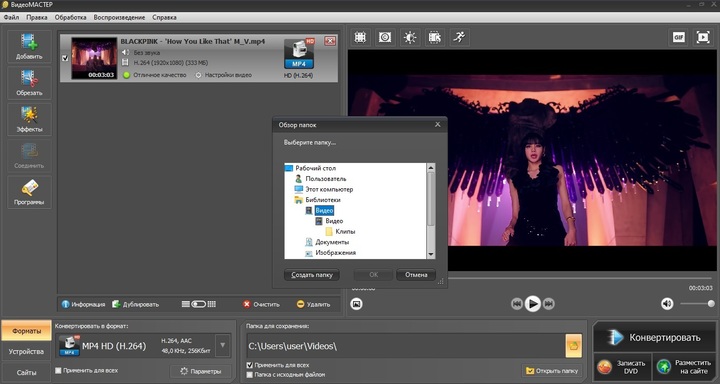The width and height of the screenshot is (720, 384).
Task: Open brightness adjustment icon above preview
Action: [x=410, y=37]
